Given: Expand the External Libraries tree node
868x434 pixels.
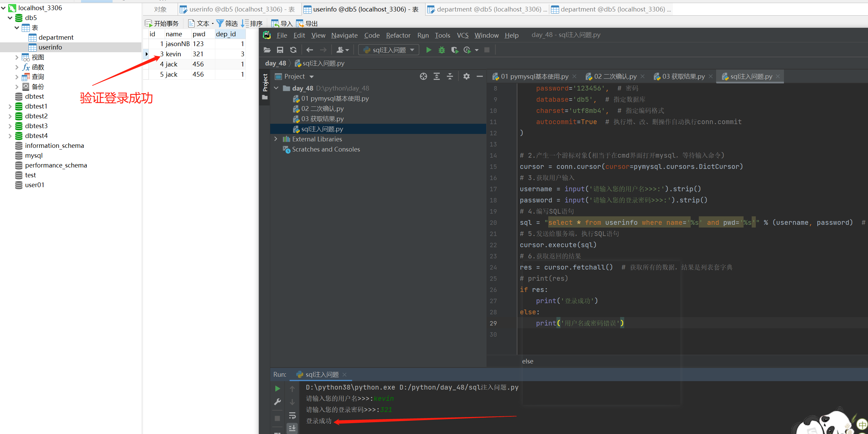Looking at the screenshot, I should coord(276,139).
